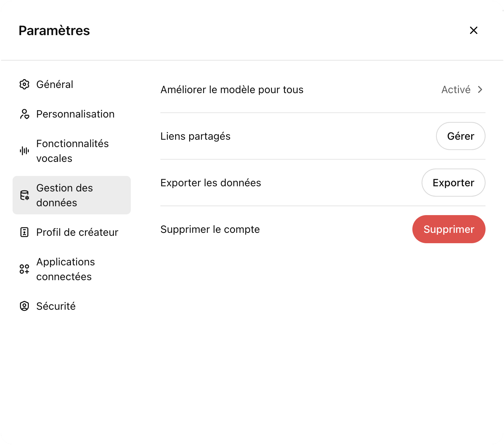
Task: Expand the chevron arrow next to Activé
Action: (x=480, y=89)
